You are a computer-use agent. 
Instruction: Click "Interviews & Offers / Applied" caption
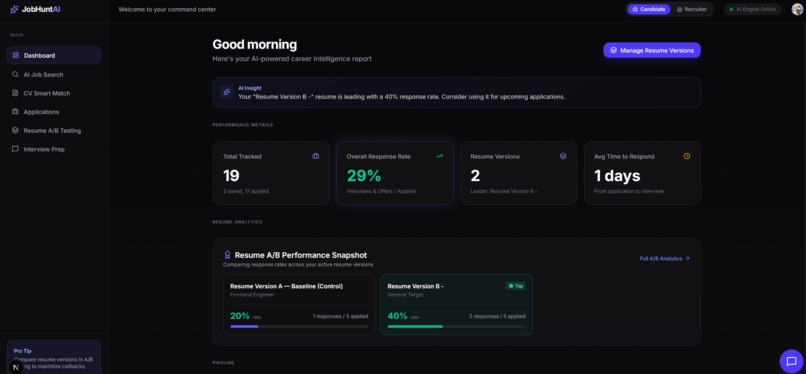381,191
